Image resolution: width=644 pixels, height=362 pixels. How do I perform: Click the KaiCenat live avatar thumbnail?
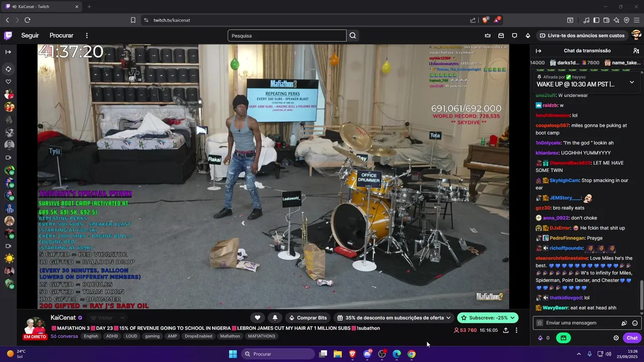(35, 326)
